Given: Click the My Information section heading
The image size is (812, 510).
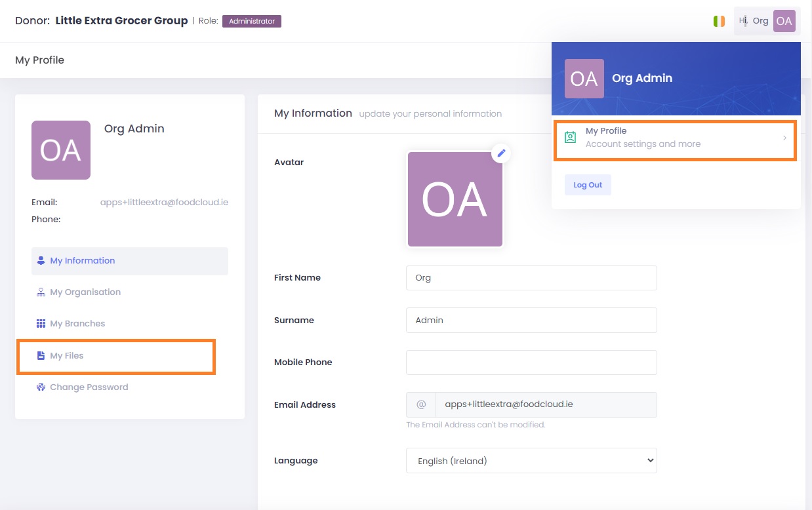Looking at the screenshot, I should [313, 113].
